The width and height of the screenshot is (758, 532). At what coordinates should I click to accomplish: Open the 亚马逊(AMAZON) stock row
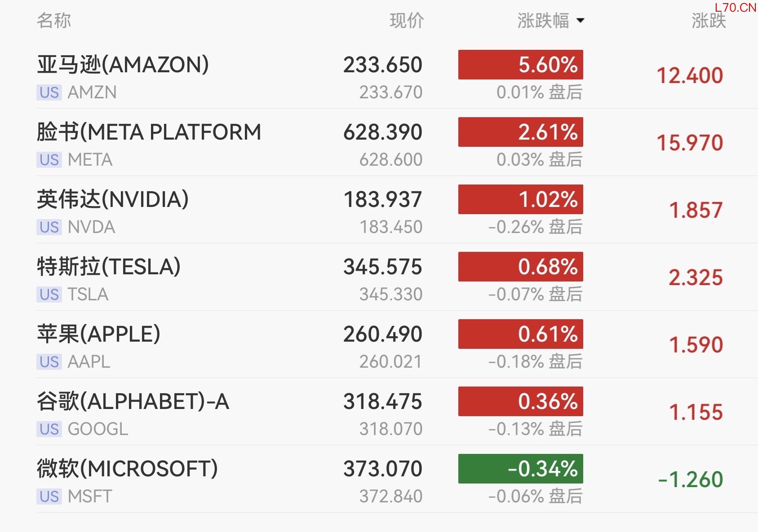(123, 65)
